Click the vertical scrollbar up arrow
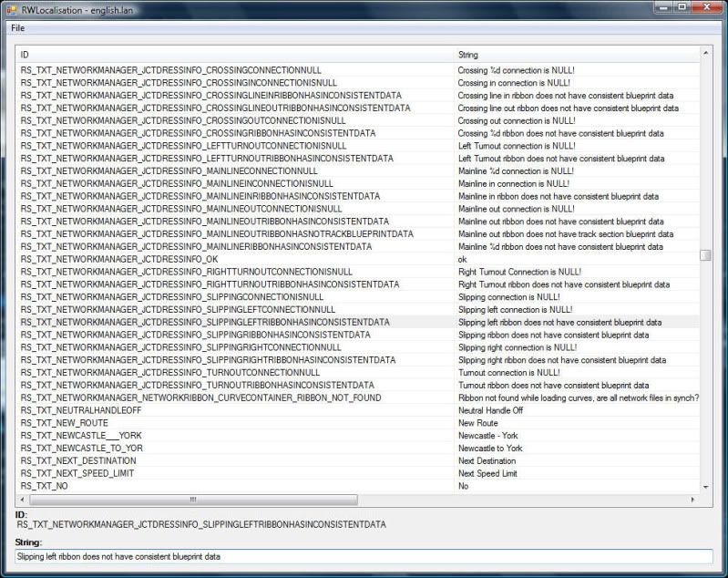 point(705,54)
